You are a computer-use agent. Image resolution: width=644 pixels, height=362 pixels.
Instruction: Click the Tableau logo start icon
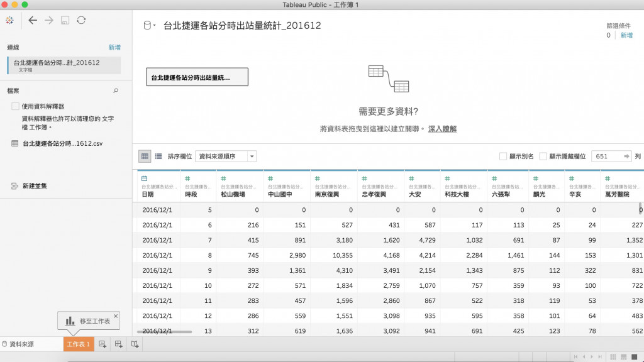9,20
